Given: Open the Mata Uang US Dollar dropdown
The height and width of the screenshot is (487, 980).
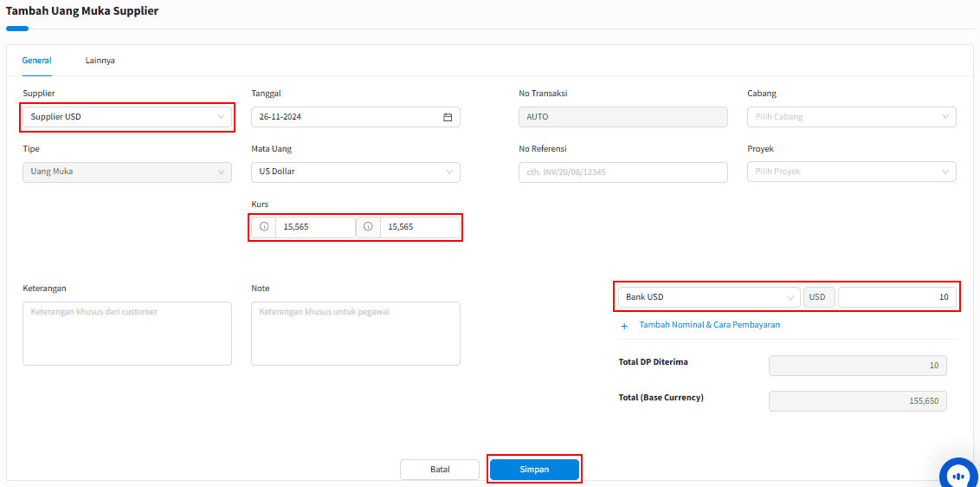Looking at the screenshot, I should pyautogui.click(x=356, y=172).
